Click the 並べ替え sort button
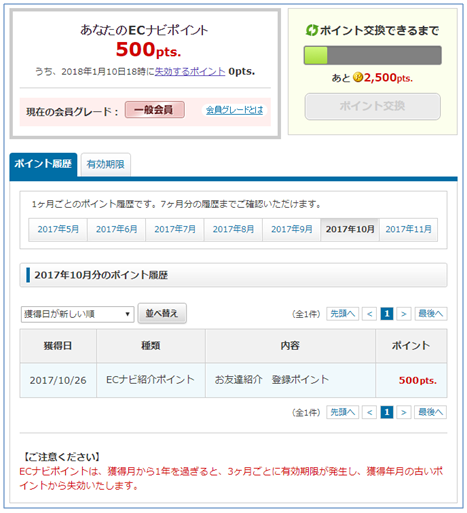 click(x=162, y=313)
